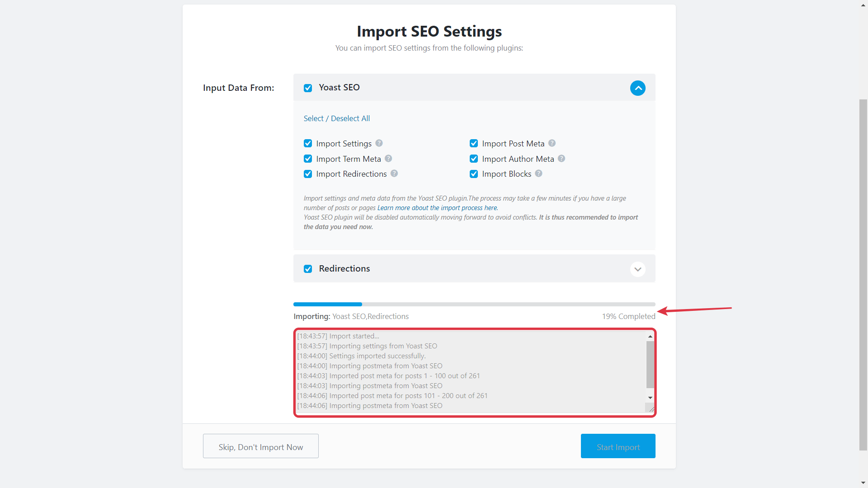
Task: Click 'Settings imported successfully.' log line
Action: (x=361, y=356)
